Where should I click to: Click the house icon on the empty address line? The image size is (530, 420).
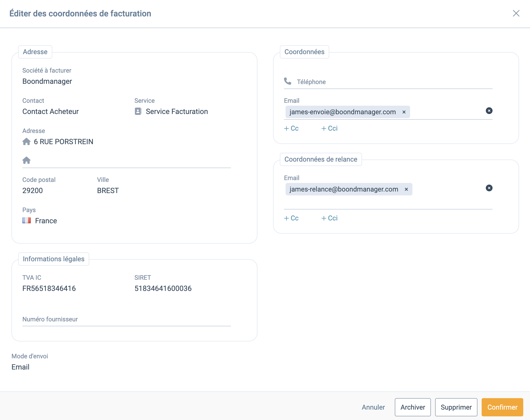coord(27,160)
